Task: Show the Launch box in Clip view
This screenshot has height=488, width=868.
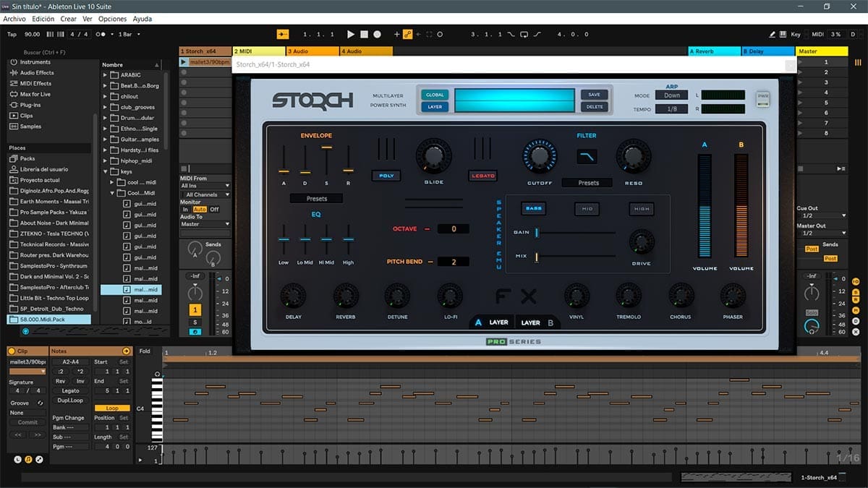Action: coord(18,460)
